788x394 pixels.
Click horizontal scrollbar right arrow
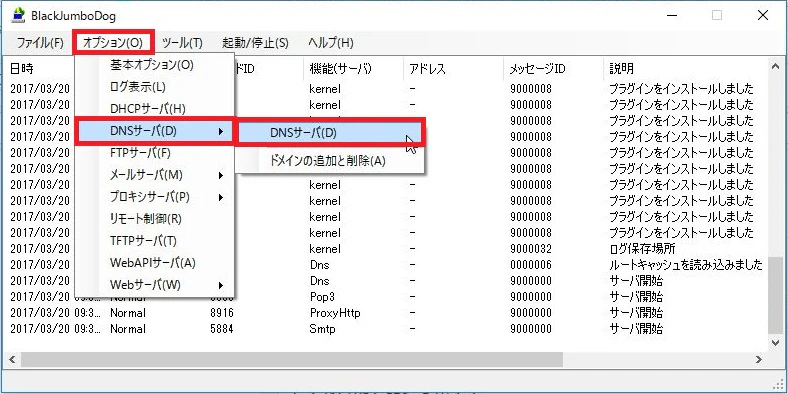[x=759, y=359]
